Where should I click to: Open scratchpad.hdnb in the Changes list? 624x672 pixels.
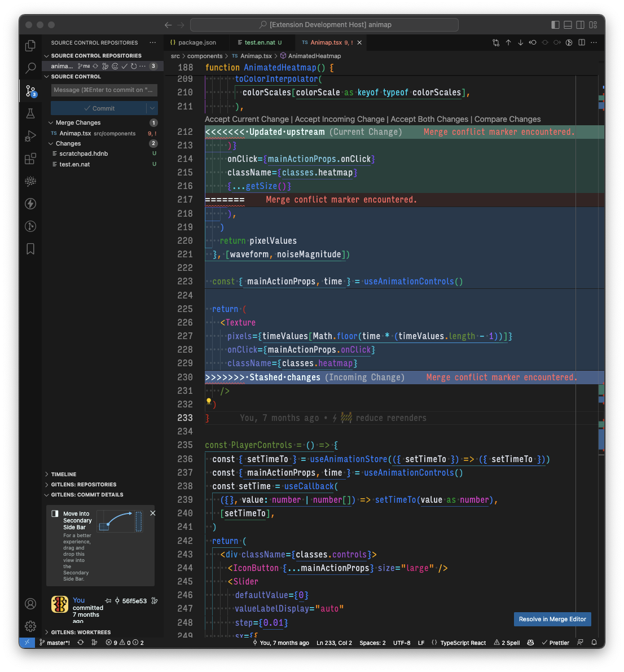click(103, 154)
